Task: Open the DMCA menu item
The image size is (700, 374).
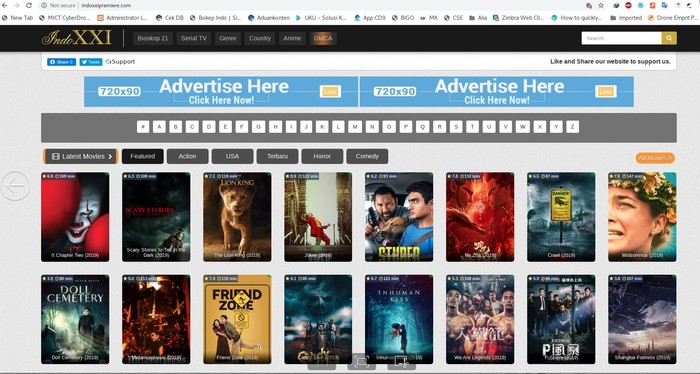Action: click(323, 38)
